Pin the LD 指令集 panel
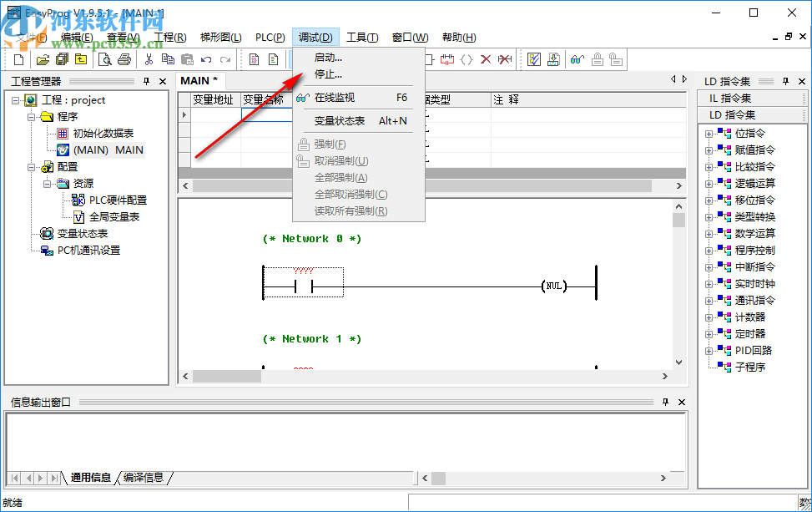The width and height of the screenshot is (812, 512). coord(785,81)
